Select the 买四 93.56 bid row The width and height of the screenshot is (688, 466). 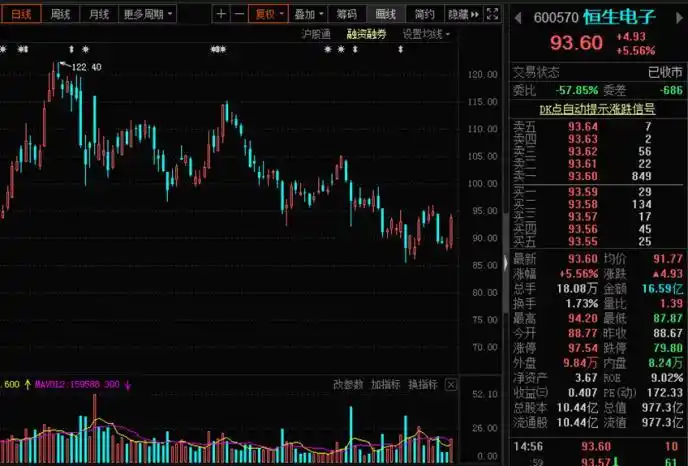pyautogui.click(x=598, y=229)
